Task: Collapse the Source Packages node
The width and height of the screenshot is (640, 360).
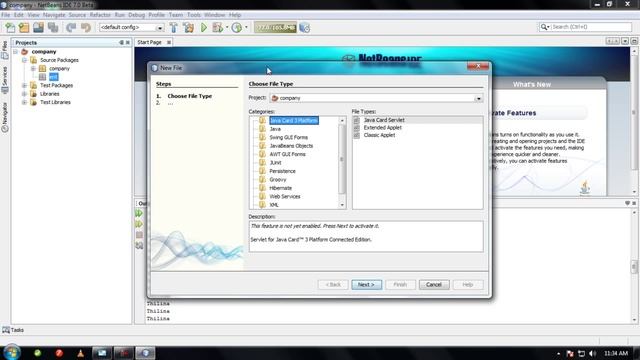Action: [24, 60]
